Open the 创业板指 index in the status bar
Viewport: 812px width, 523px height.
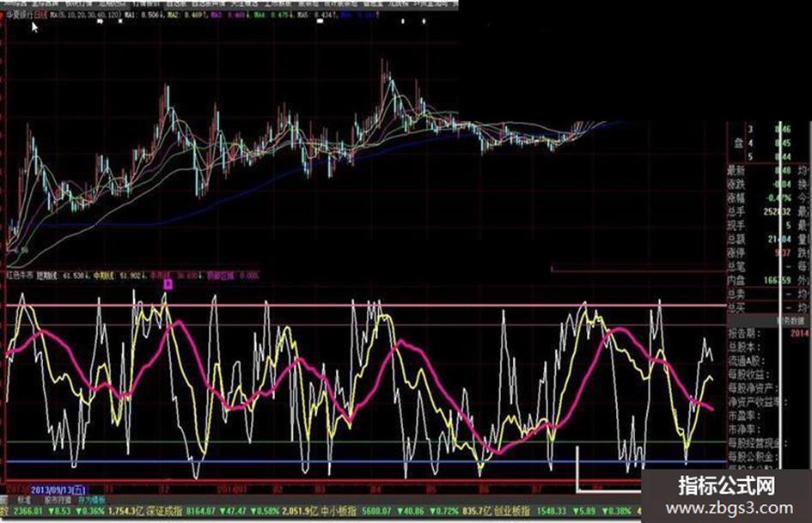tap(510, 511)
